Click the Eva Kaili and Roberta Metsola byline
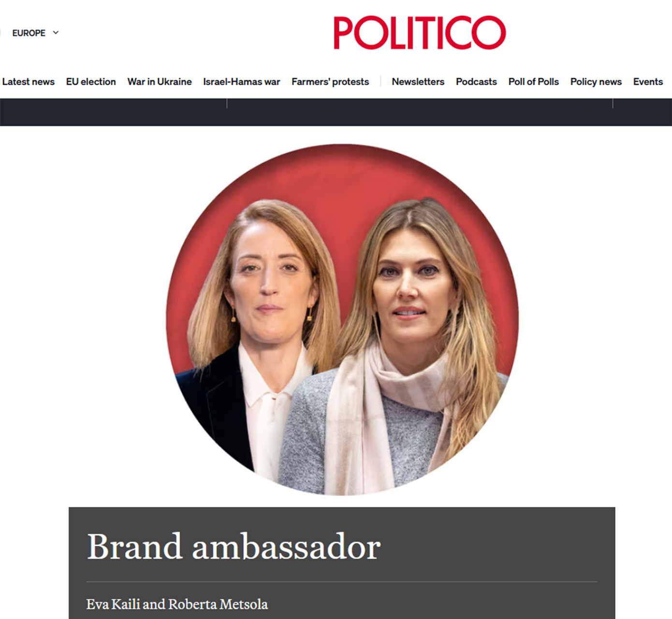This screenshot has width=672, height=619. coord(177,604)
